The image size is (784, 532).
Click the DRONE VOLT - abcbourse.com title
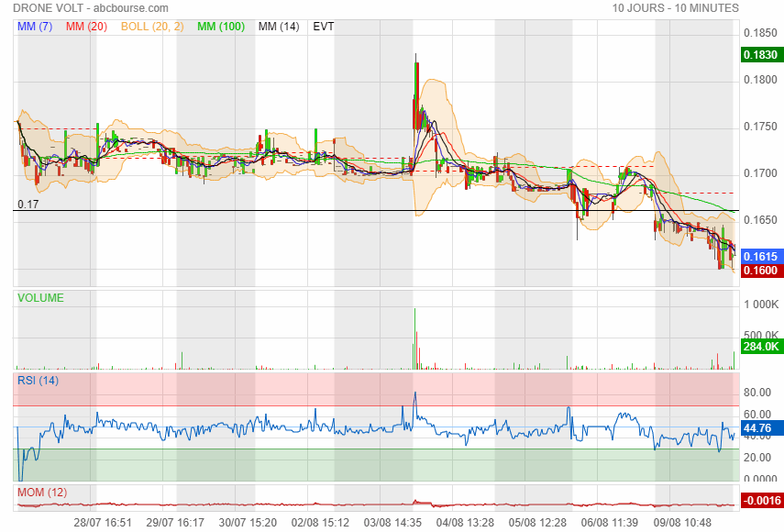[x=91, y=8]
